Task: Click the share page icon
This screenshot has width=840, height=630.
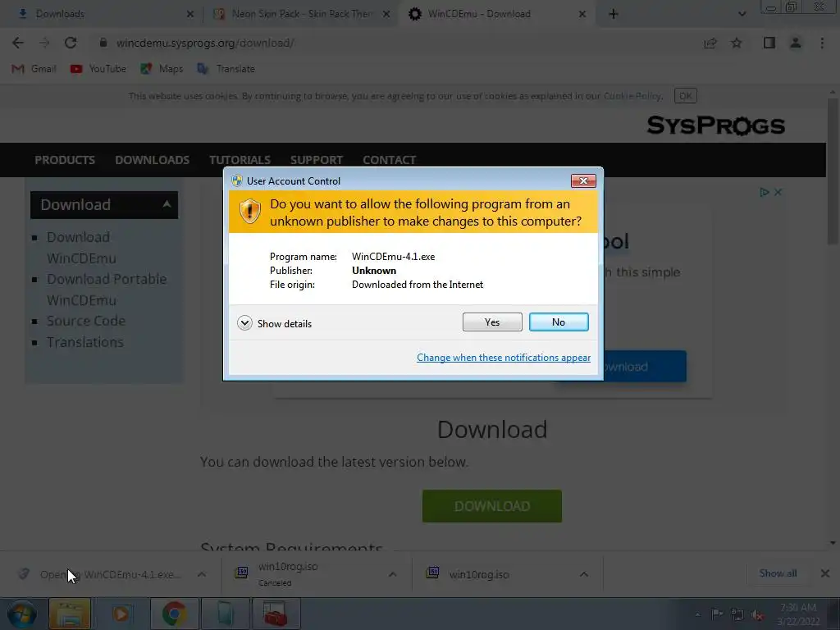Action: 710,43
